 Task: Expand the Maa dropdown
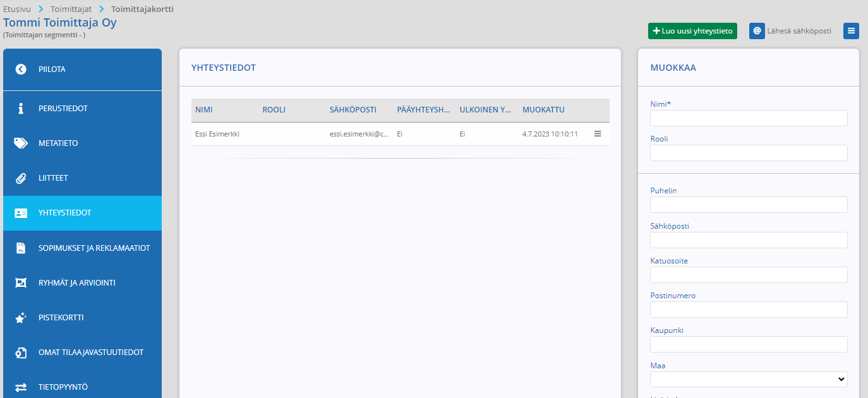click(x=749, y=379)
